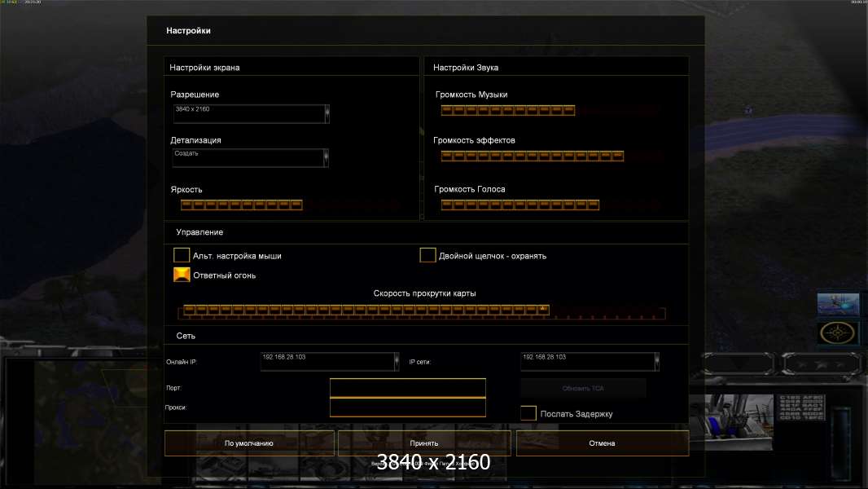Click on the Громкость эффектов slider
This screenshot has width=868, height=489.
(532, 156)
